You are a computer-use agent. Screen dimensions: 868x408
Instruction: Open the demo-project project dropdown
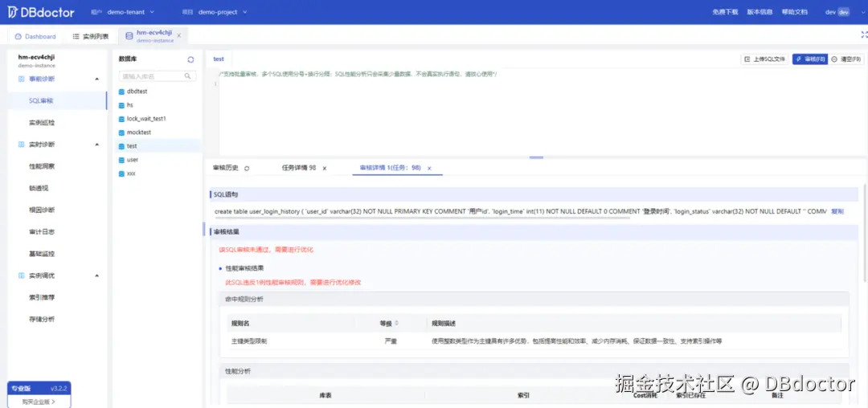click(x=223, y=11)
